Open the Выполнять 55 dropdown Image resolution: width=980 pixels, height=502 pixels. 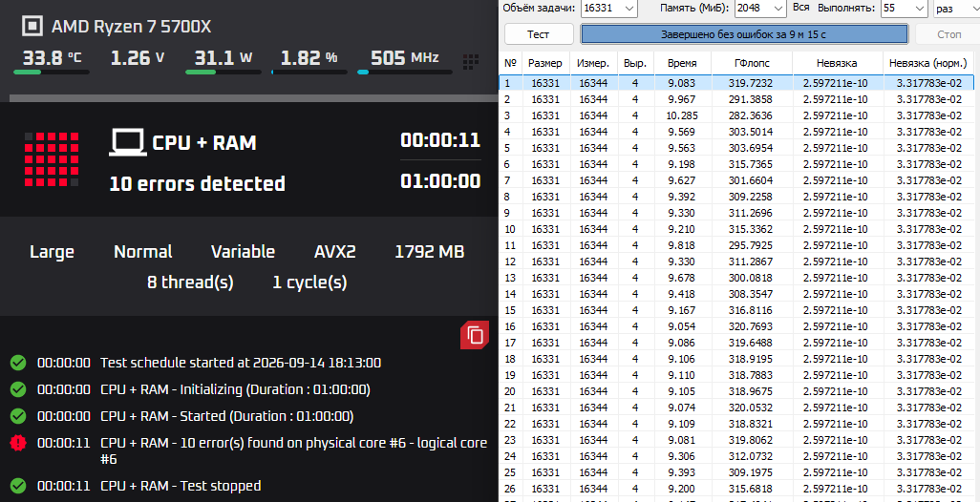[x=904, y=9]
